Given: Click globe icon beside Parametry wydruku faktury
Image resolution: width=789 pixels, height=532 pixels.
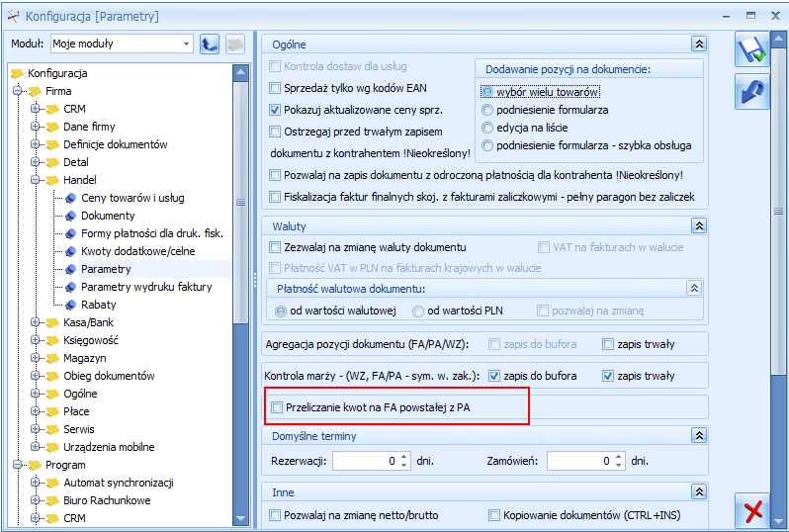Looking at the screenshot, I should point(71,287).
